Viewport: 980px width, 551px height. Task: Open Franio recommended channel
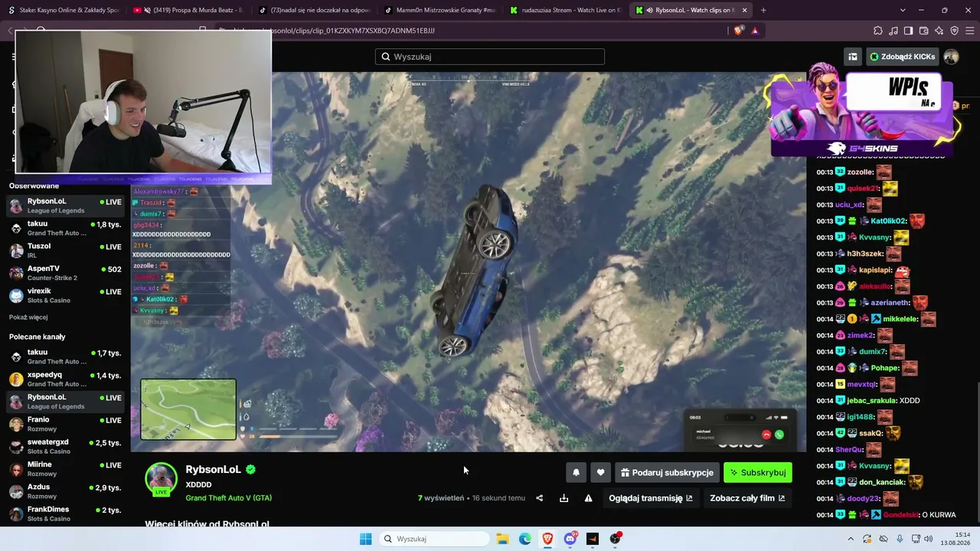65,424
